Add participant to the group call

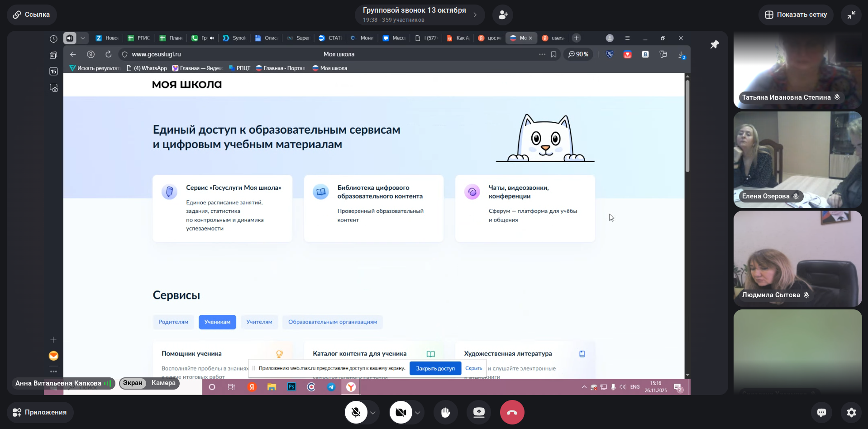click(x=502, y=15)
